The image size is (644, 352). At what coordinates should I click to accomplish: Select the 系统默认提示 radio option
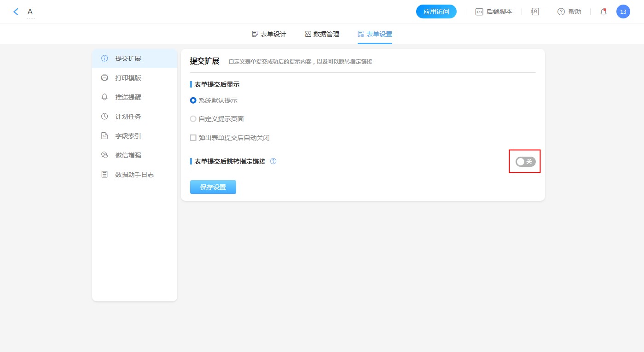[x=193, y=100]
